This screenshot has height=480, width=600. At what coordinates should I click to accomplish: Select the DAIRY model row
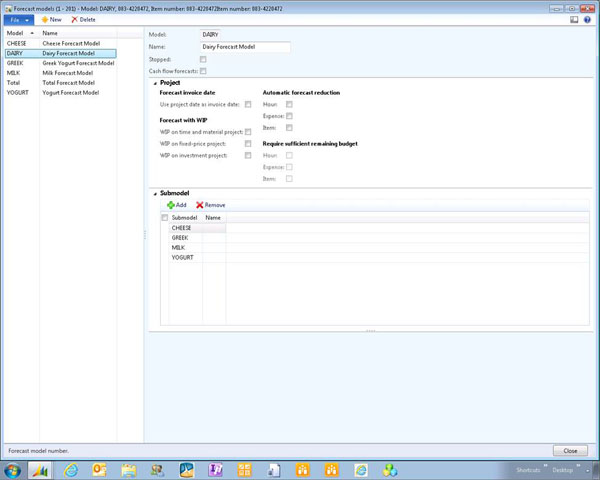[60, 53]
